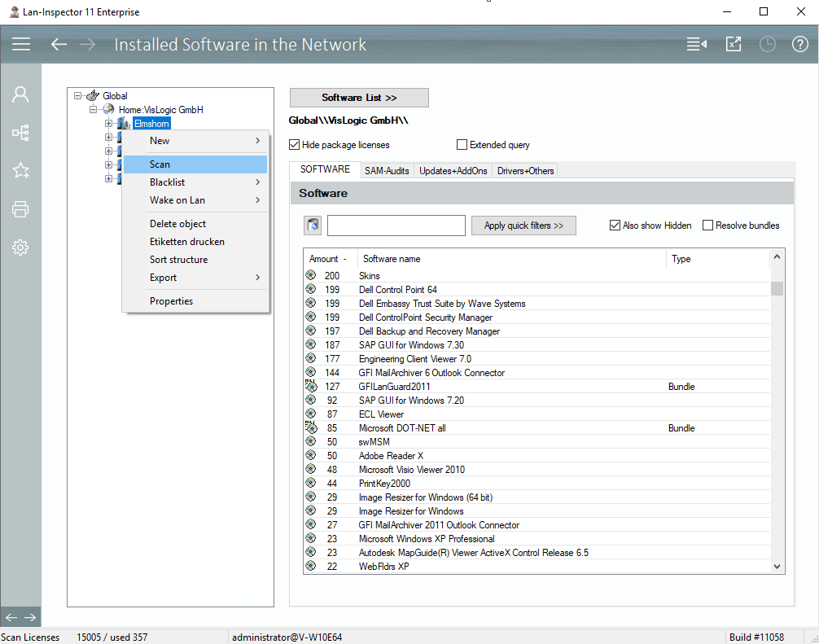This screenshot has height=644, width=819.
Task: Switch to the SAM-Audits tab
Action: click(388, 171)
